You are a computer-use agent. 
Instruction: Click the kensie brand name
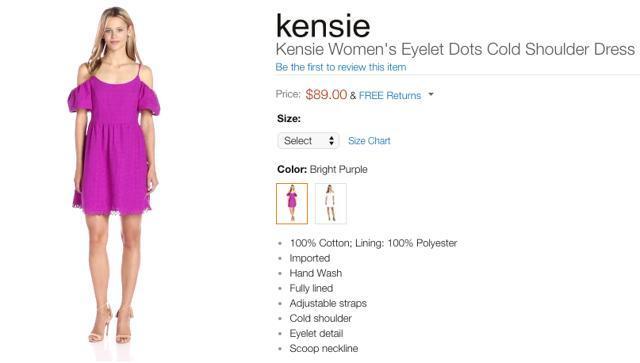click(x=323, y=25)
